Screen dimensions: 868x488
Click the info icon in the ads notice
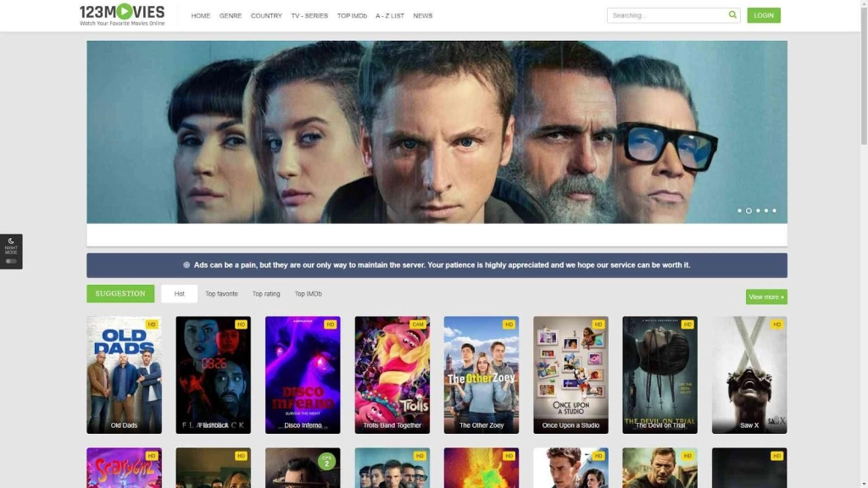pos(186,265)
